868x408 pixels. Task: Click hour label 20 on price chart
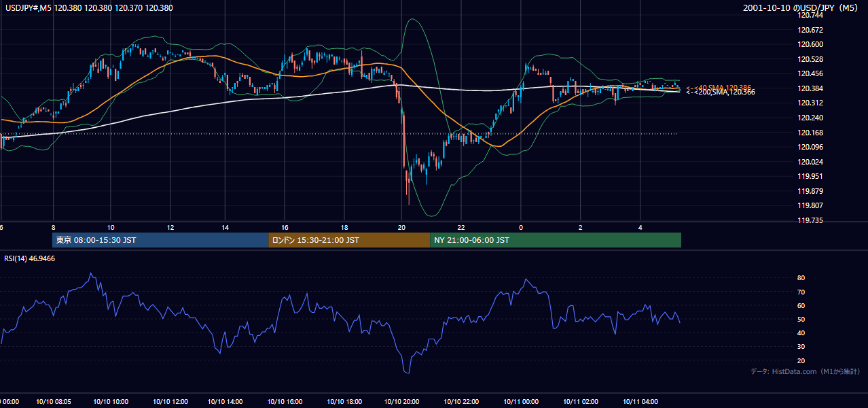401,227
